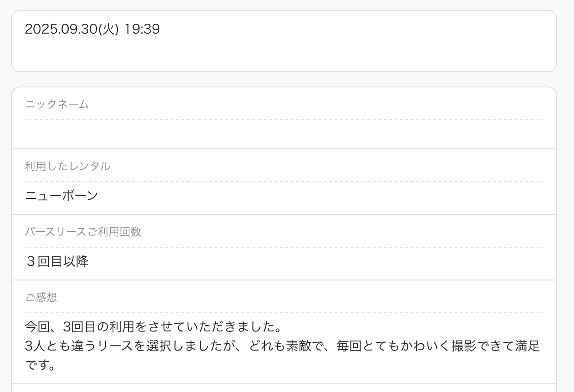
Task: Select the バースリースご利用回数 label
Action: (83, 232)
